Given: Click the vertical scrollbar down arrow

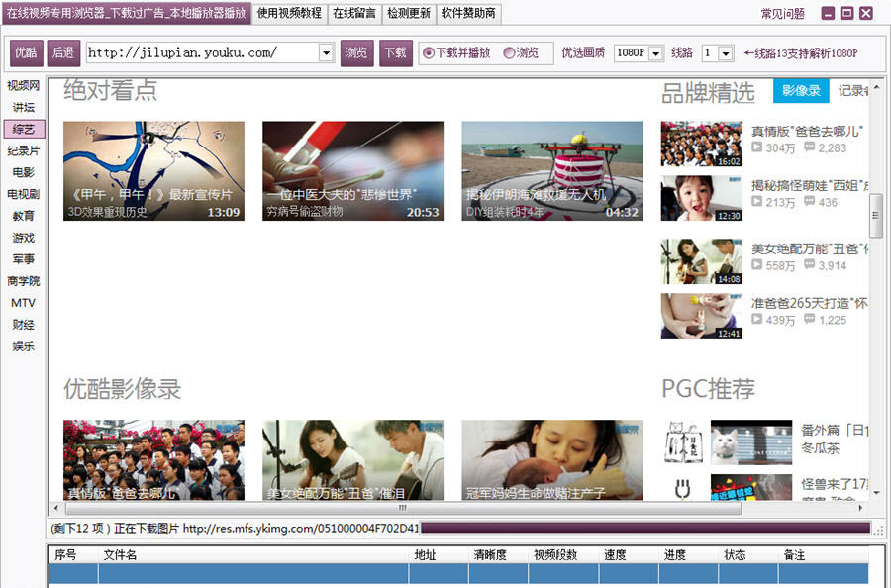Looking at the screenshot, I should (x=876, y=493).
